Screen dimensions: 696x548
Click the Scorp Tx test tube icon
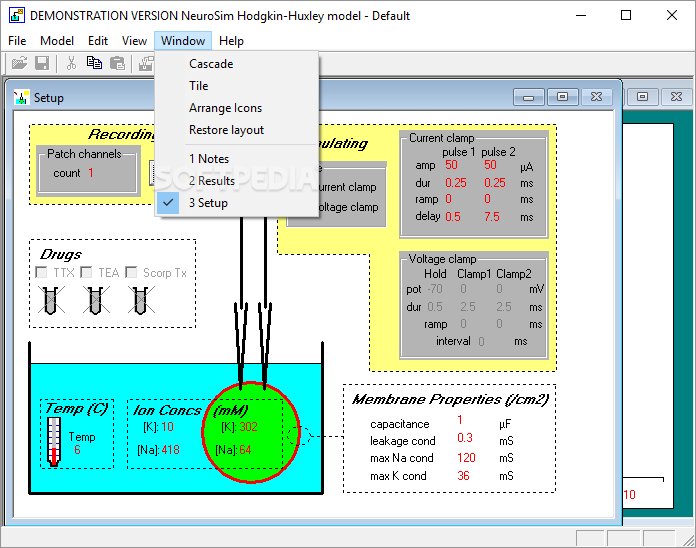(141, 300)
